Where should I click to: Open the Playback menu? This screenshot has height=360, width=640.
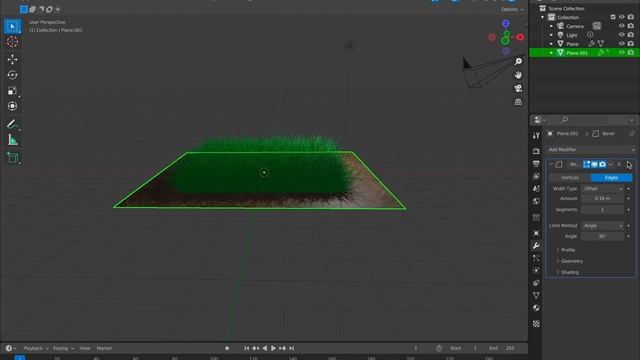point(36,349)
